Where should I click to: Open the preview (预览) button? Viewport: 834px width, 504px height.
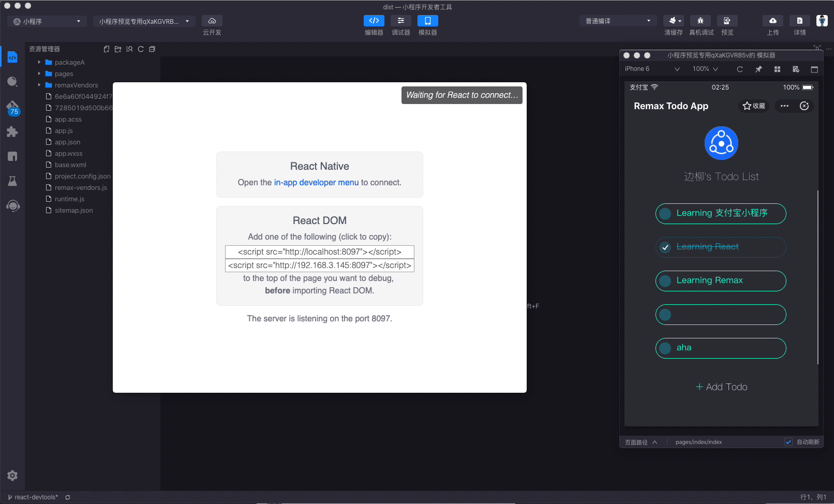727,21
